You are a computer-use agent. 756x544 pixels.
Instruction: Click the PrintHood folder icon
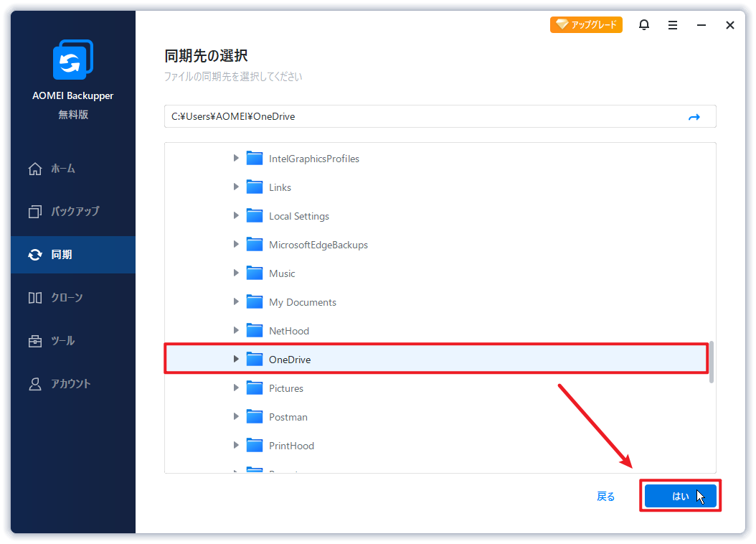(255, 445)
